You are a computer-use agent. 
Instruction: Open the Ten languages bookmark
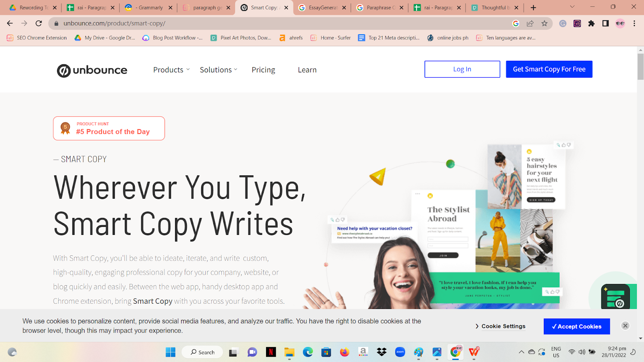tap(506, 38)
